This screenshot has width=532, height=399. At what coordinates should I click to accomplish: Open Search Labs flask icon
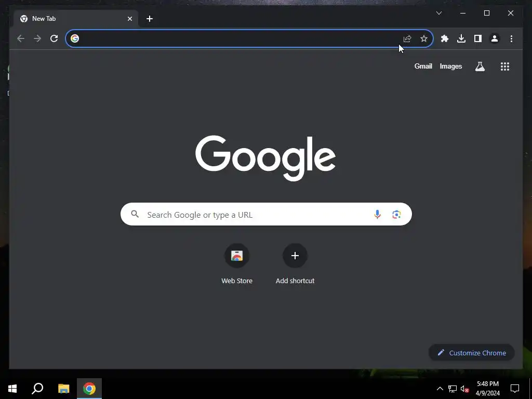[480, 66]
